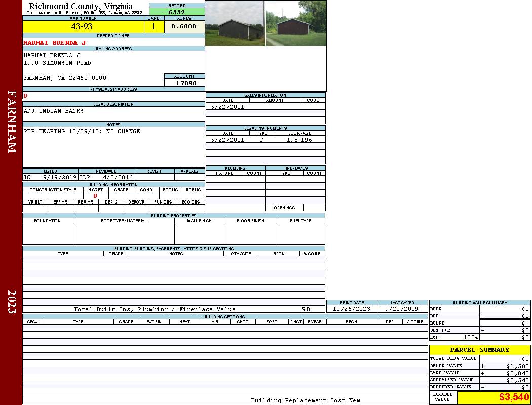Click the H SQFT value 0
The image size is (532, 405).
pos(95,196)
